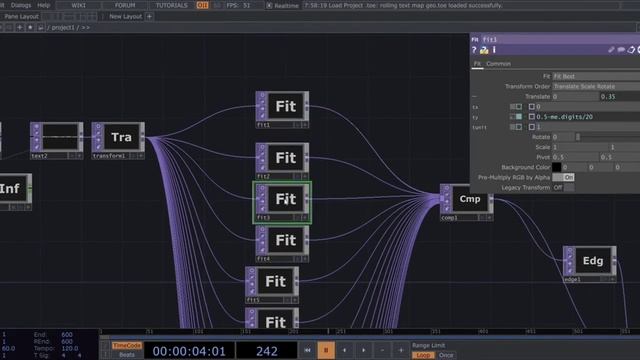This screenshot has width=640, height=360.
Task: Open the Transform Order dropdown
Action: (x=596, y=87)
